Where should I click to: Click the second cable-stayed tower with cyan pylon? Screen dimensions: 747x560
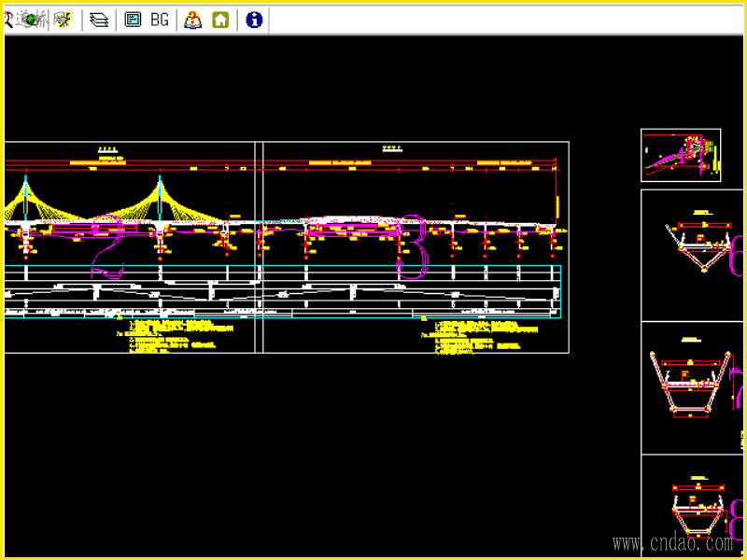click(x=161, y=201)
